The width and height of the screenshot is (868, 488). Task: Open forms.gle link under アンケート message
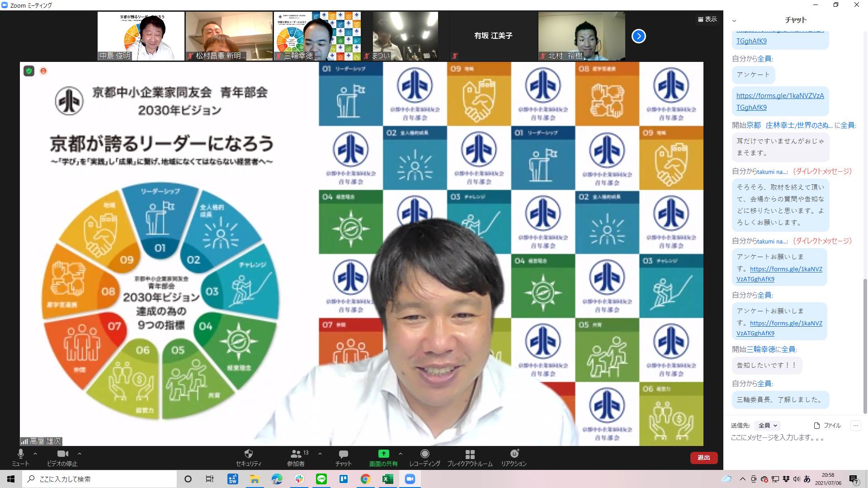(x=780, y=101)
